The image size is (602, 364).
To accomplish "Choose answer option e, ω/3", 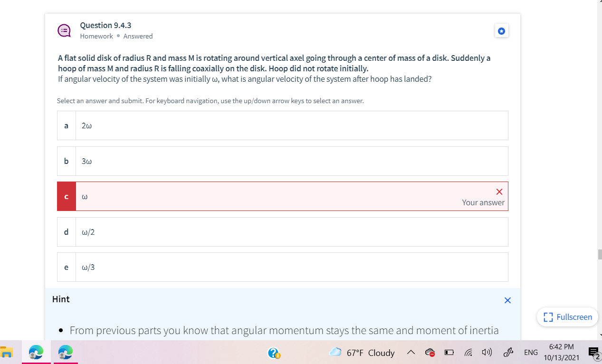I will click(282, 267).
